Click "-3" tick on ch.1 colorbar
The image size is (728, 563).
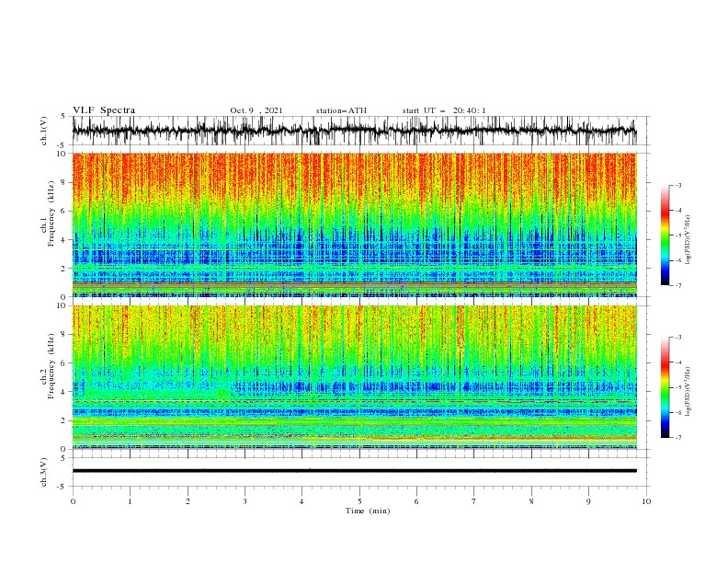[678, 185]
